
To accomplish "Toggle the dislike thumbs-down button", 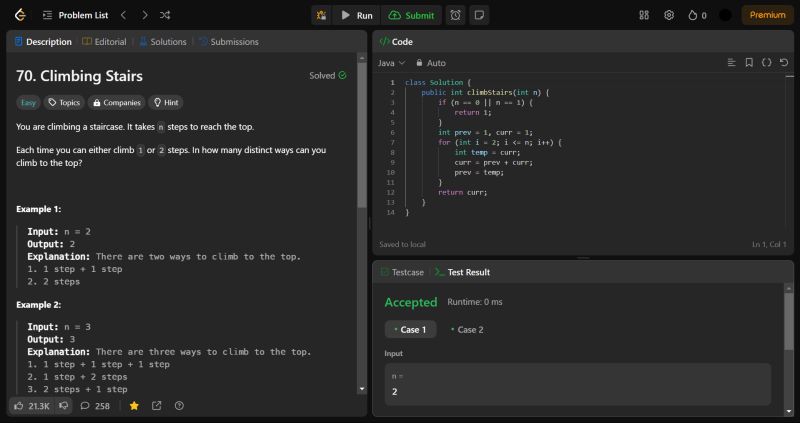I will click(x=63, y=406).
